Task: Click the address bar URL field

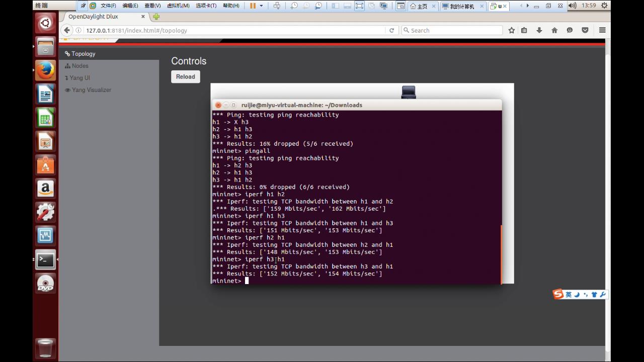Action: [235, 30]
